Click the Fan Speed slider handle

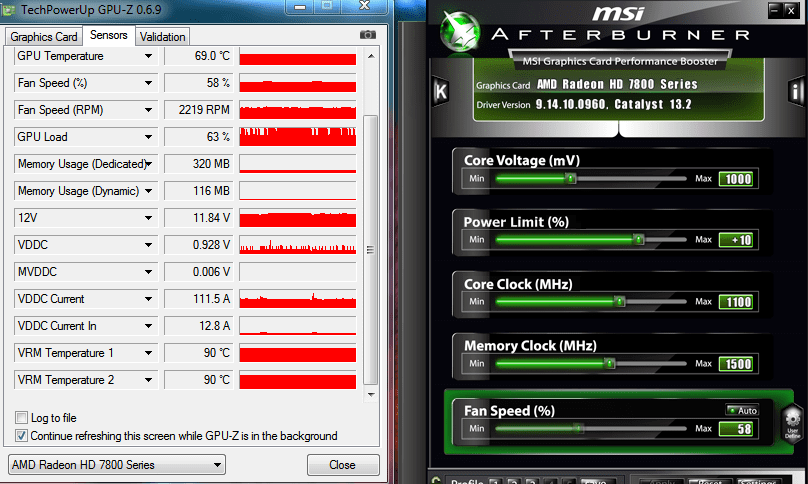[579, 428]
